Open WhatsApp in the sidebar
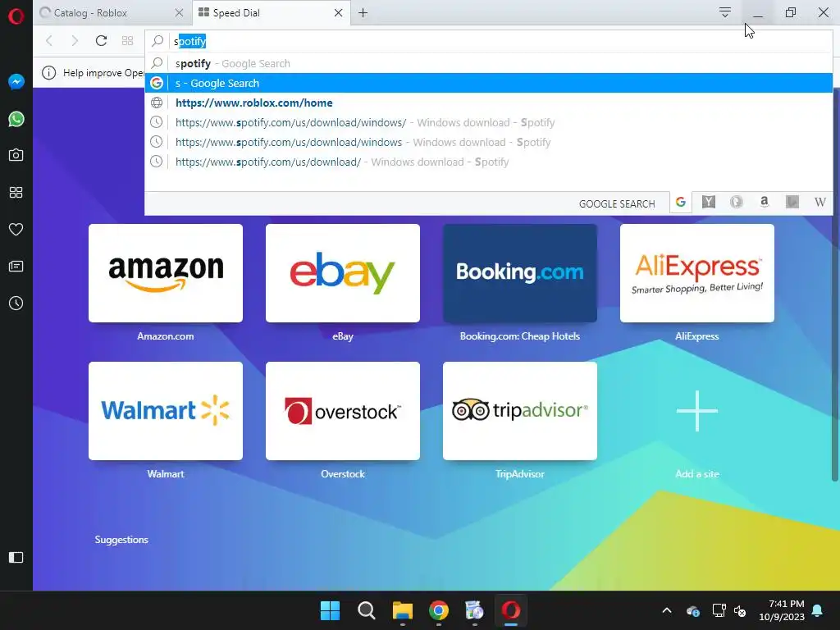Viewport: 840px width, 630px height. pos(16,119)
